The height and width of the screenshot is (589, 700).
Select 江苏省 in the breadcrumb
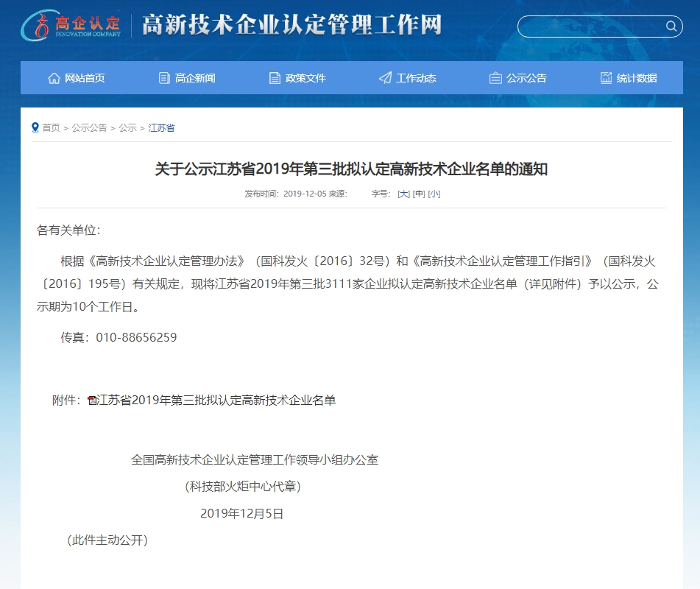[x=161, y=128]
